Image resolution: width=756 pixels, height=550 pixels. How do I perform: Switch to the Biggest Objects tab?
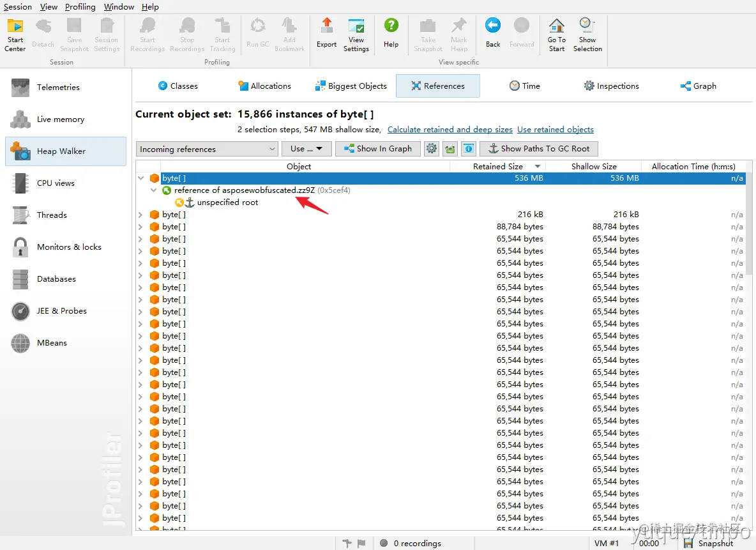pyautogui.click(x=351, y=86)
